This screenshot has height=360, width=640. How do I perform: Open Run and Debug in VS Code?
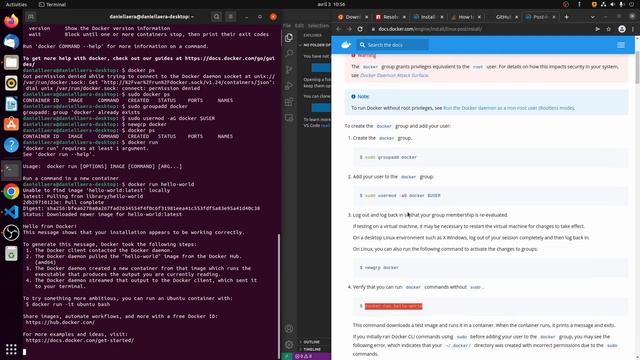pyautogui.click(x=289, y=86)
